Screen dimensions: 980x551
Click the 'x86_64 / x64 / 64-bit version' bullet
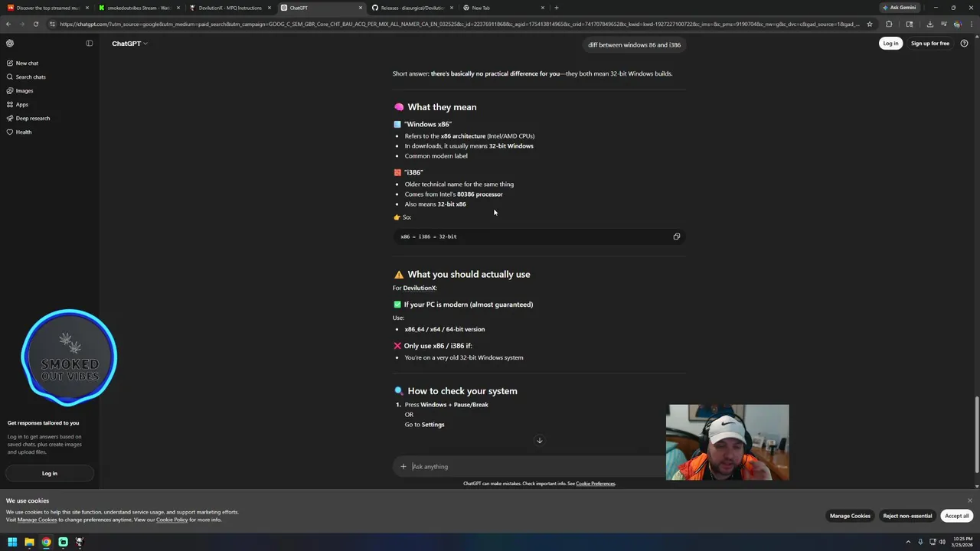445,330
